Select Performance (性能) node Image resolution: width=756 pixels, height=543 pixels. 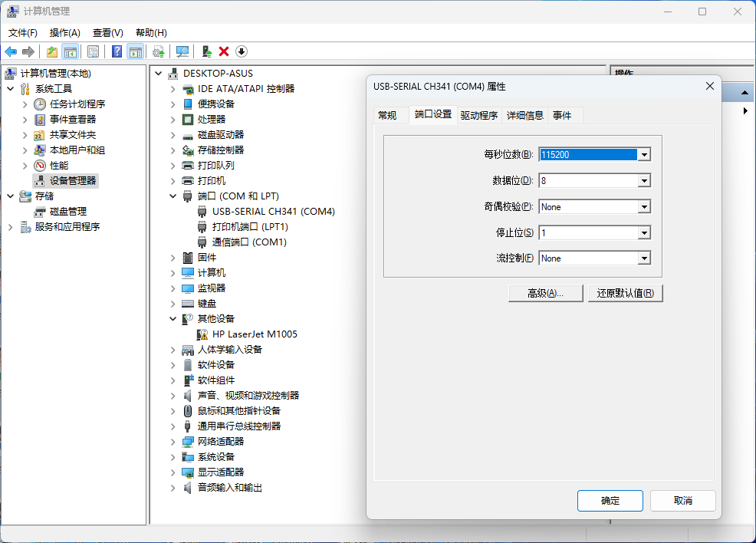click(x=59, y=166)
